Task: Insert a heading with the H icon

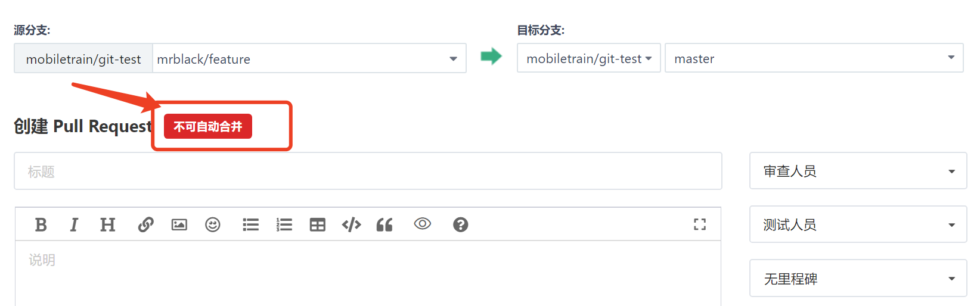Action: point(107,224)
